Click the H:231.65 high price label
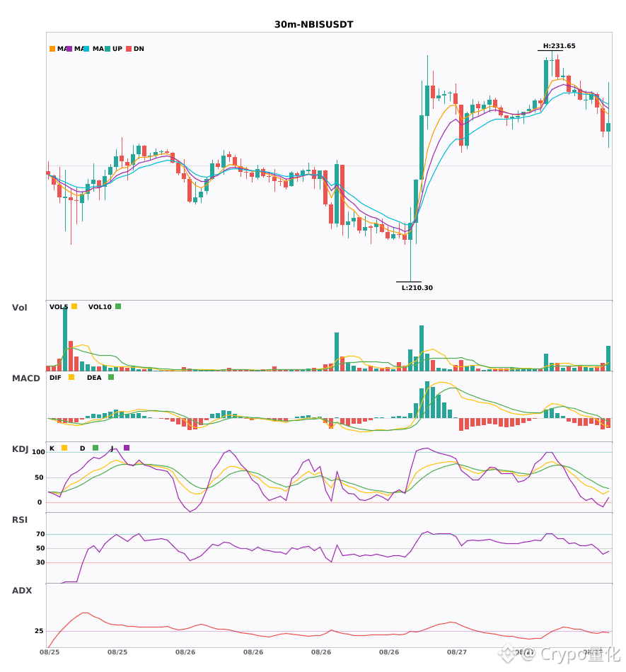Image resolution: width=626 pixels, height=672 pixels. tap(560, 46)
